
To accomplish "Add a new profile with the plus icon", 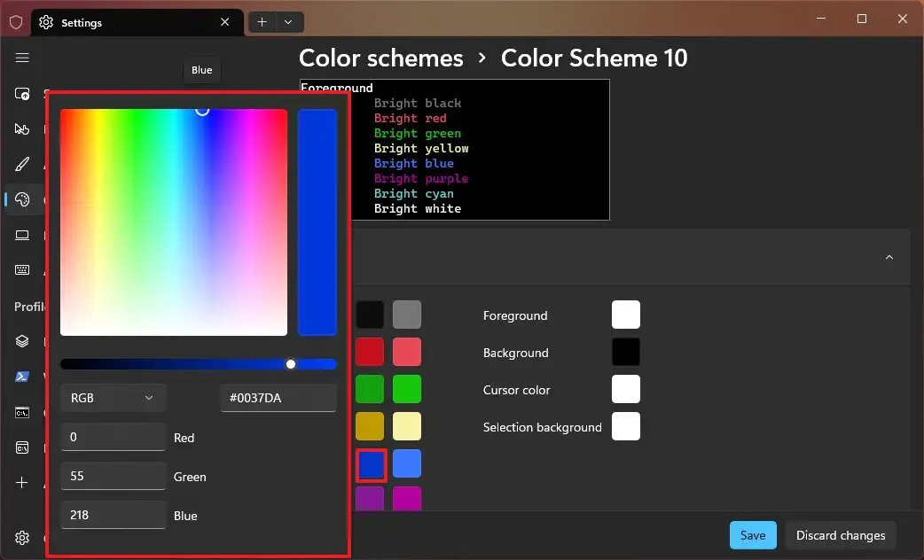I will point(22,483).
